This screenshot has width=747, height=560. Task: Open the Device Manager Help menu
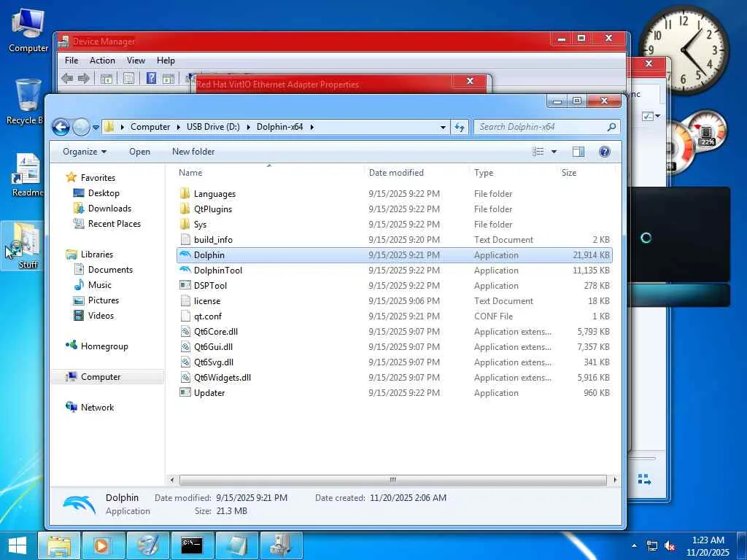point(166,61)
